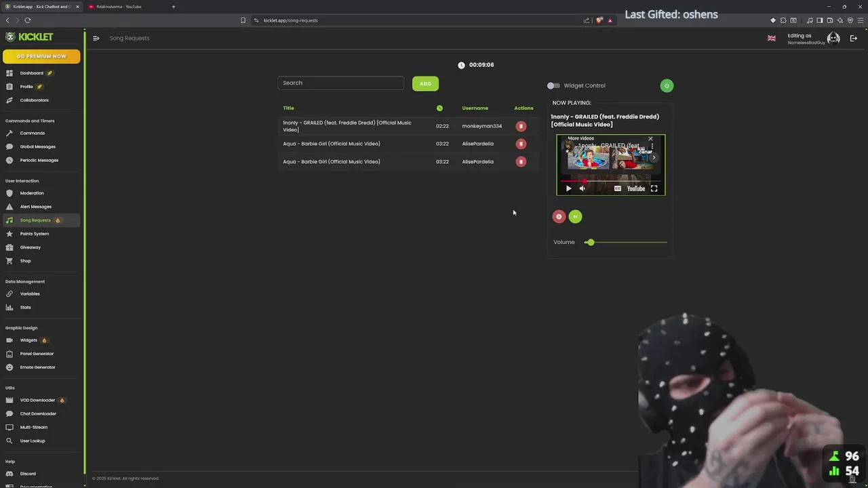Viewport: 868px width, 488px height.
Task: Open browser extensions puzzle icon
Action: click(x=783, y=20)
